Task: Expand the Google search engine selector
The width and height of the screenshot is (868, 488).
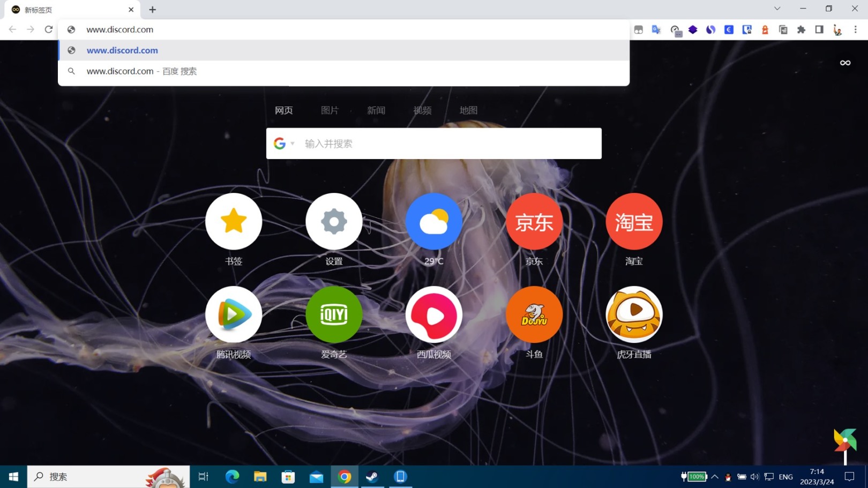Action: click(x=293, y=144)
